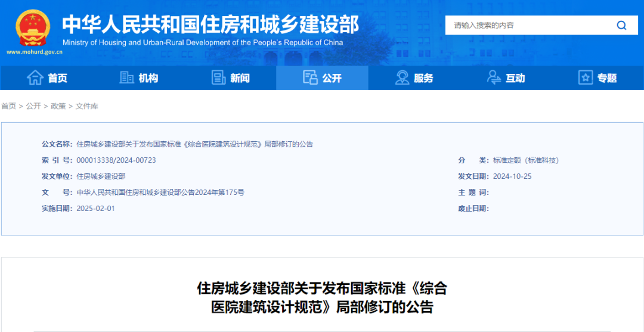Go to 首页 in the breadcrumb

click(8, 106)
